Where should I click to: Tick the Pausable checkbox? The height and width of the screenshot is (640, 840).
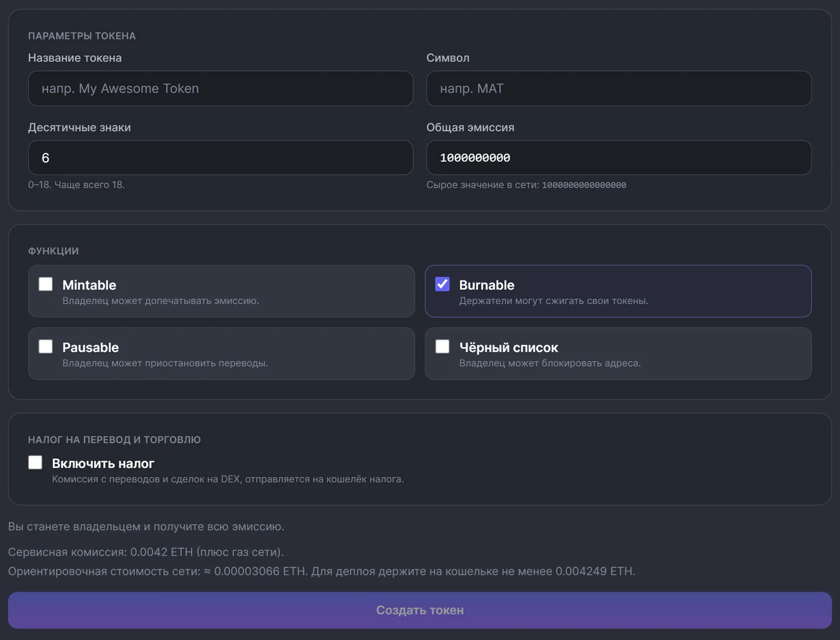46,346
